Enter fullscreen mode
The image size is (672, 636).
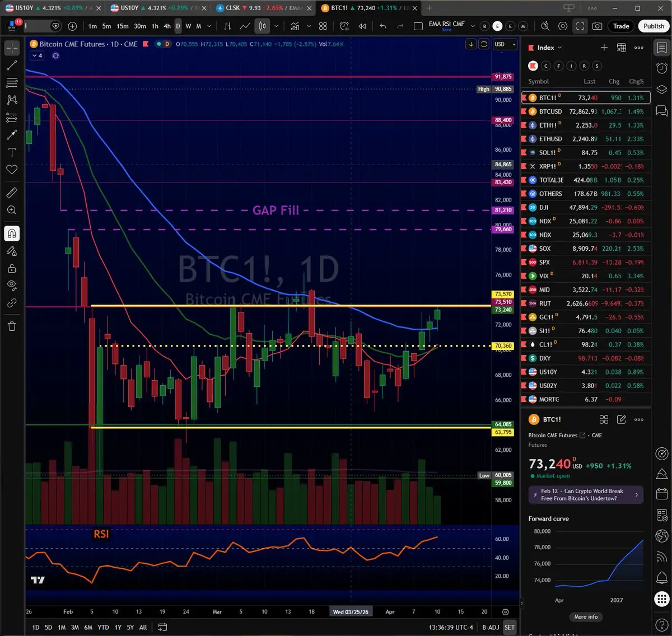tap(580, 26)
